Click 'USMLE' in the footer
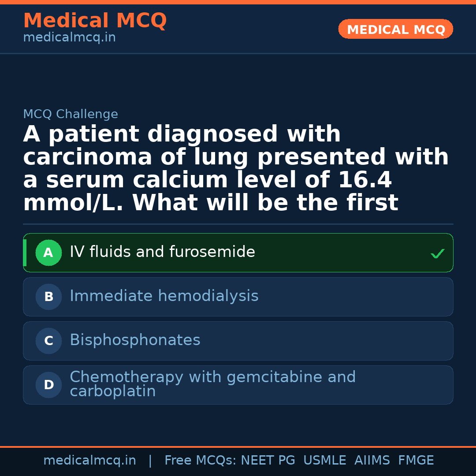Screen dimensions: 476x476 324,461
